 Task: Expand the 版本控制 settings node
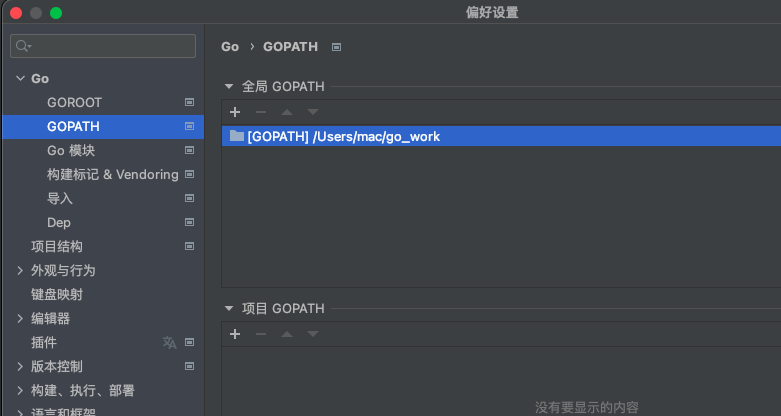[20, 366]
